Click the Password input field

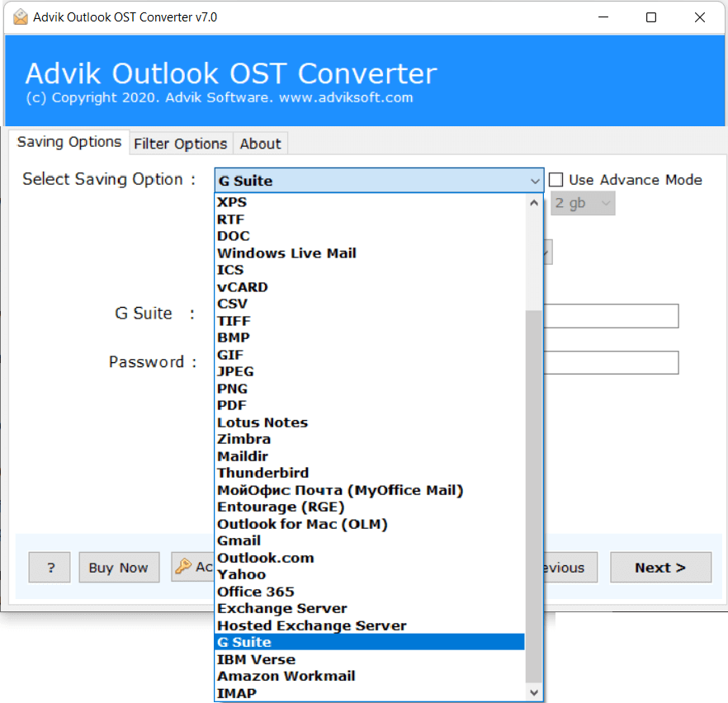611,362
